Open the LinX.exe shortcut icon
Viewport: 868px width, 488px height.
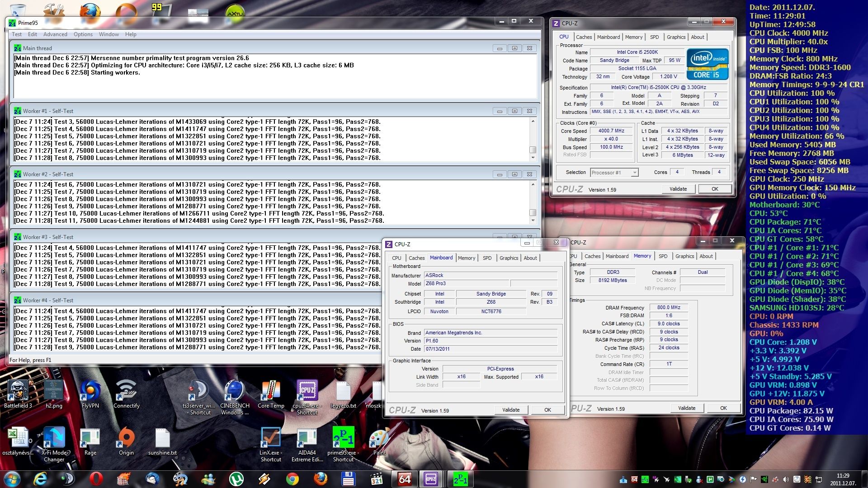point(271,438)
